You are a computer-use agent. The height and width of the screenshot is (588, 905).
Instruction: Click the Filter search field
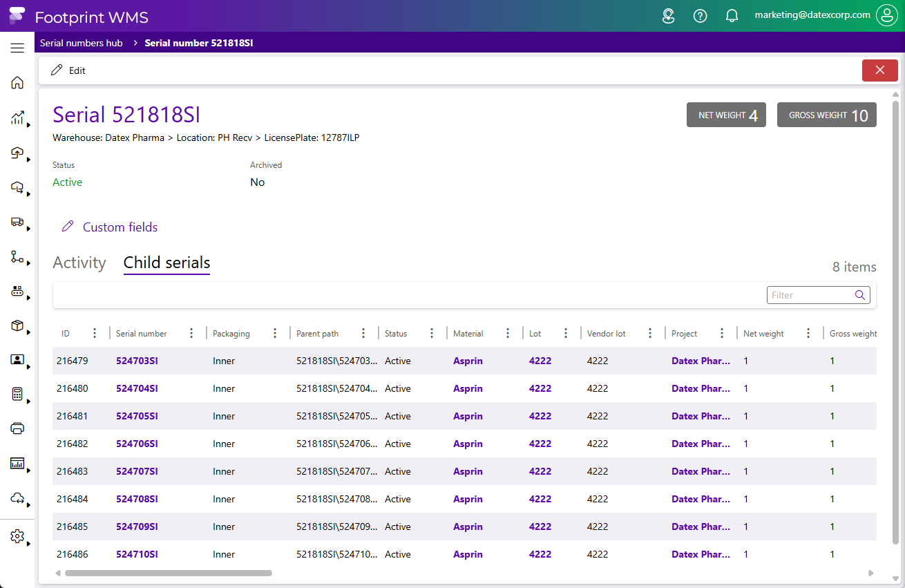[x=810, y=295]
